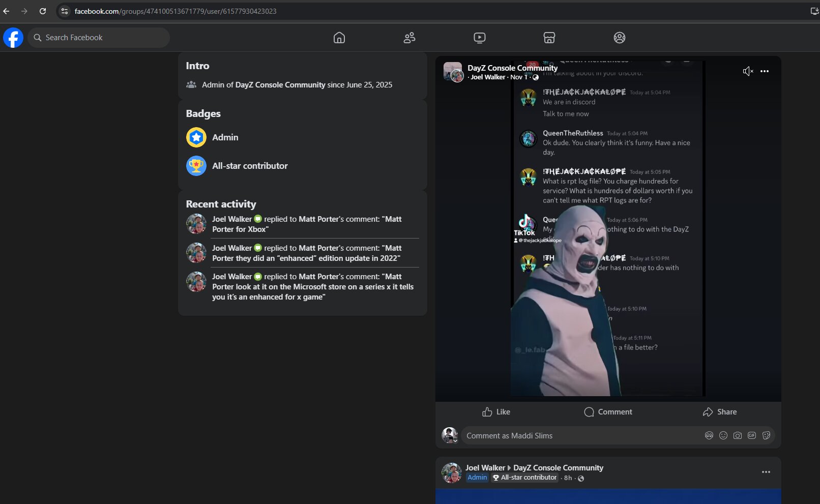Open the 8h timestamp link

pyautogui.click(x=568, y=478)
